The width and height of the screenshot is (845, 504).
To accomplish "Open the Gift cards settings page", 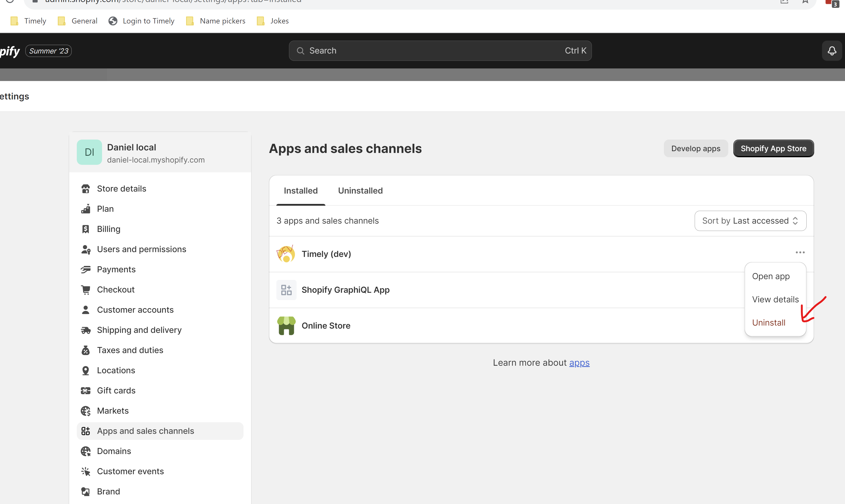I will pos(160,391).
